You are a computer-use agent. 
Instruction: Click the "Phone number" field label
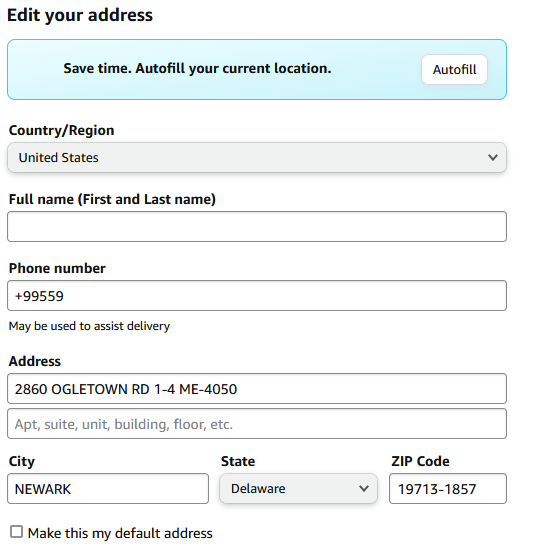(57, 268)
